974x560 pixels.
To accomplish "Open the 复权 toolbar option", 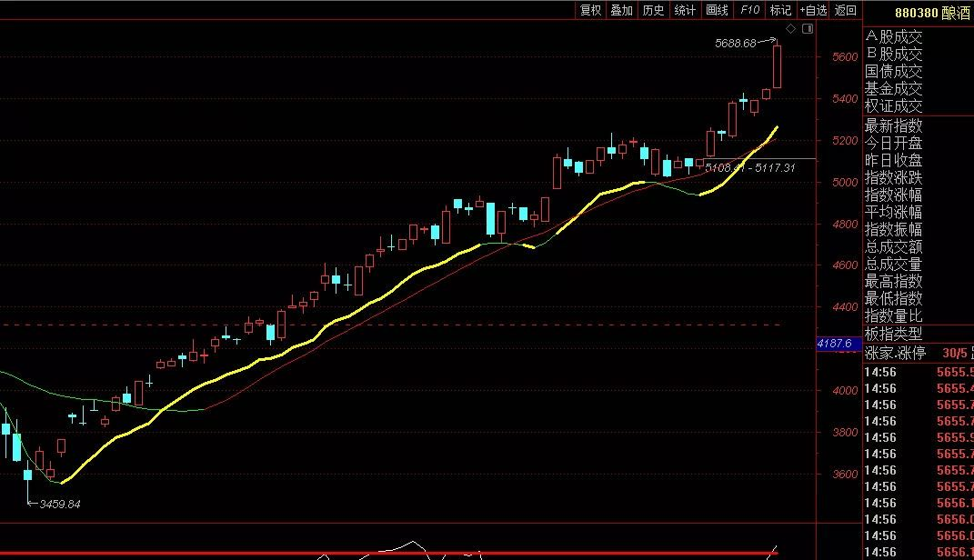I will [591, 10].
